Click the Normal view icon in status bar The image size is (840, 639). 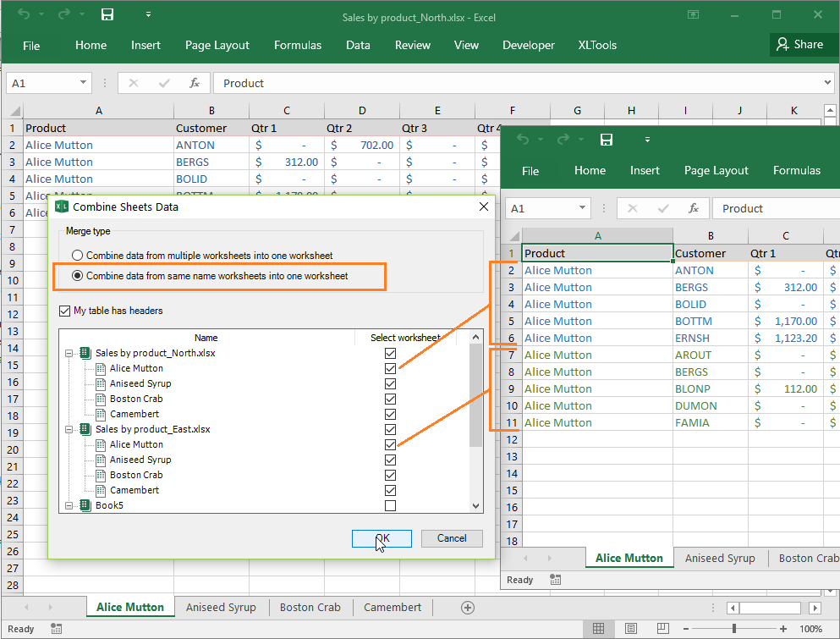click(x=600, y=628)
